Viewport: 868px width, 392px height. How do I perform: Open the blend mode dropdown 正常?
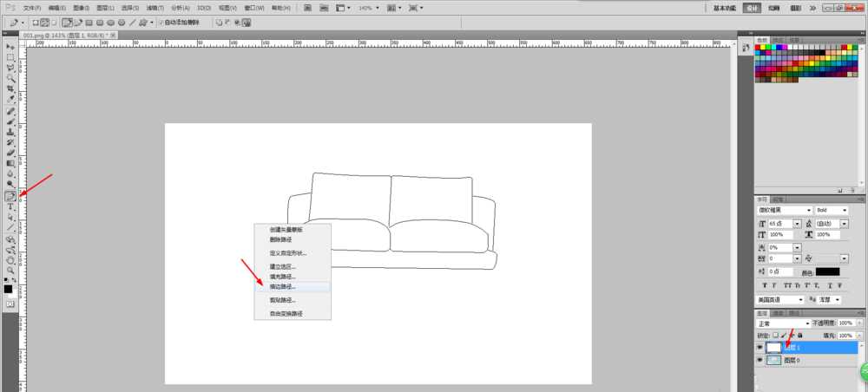(x=781, y=323)
